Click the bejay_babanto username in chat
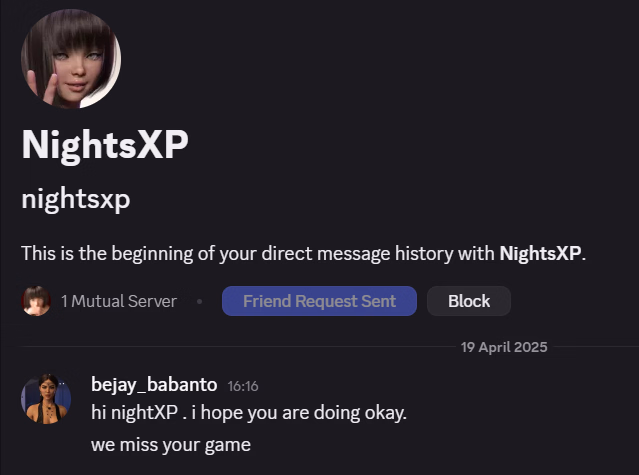This screenshot has width=639, height=475. [x=154, y=384]
